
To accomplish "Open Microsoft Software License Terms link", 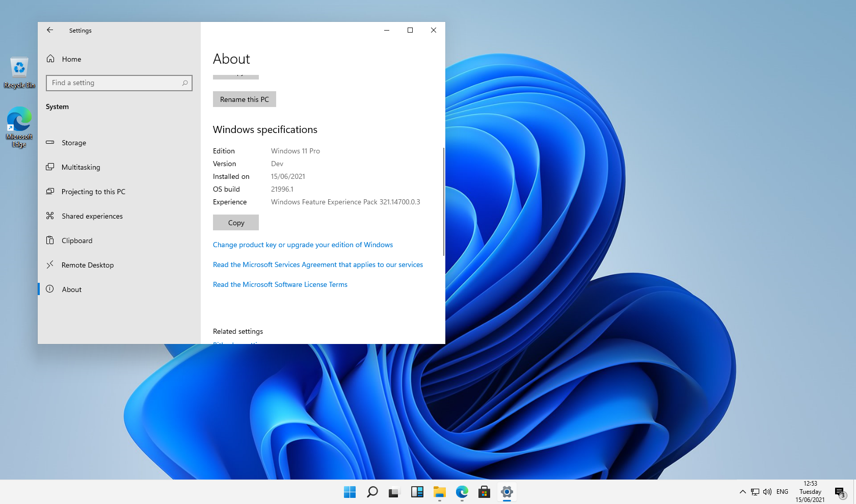I will (280, 284).
